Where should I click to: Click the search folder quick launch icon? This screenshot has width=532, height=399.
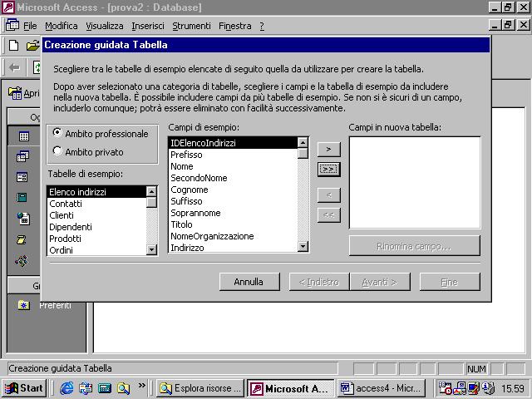click(x=124, y=388)
